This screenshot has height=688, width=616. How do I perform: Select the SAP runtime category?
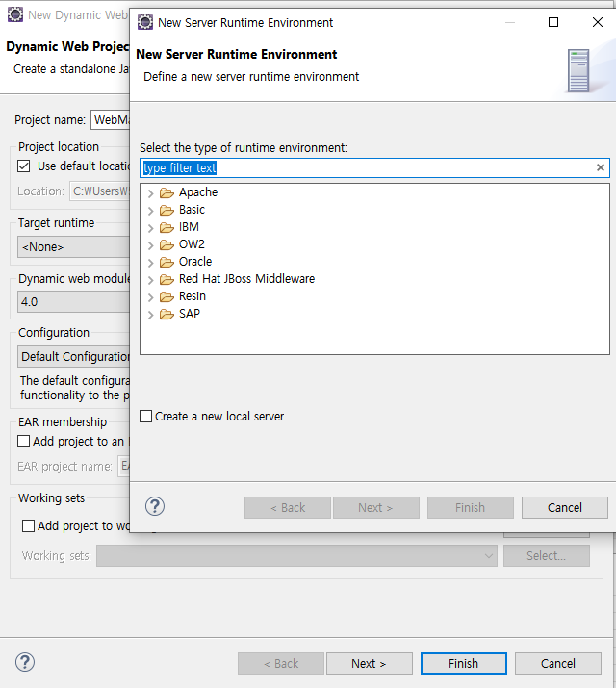pos(190,314)
